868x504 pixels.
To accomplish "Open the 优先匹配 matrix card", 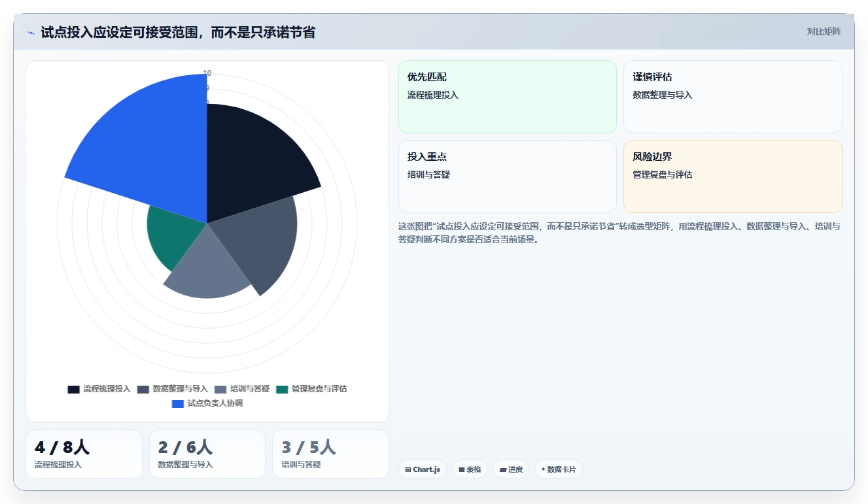I will pyautogui.click(x=508, y=97).
